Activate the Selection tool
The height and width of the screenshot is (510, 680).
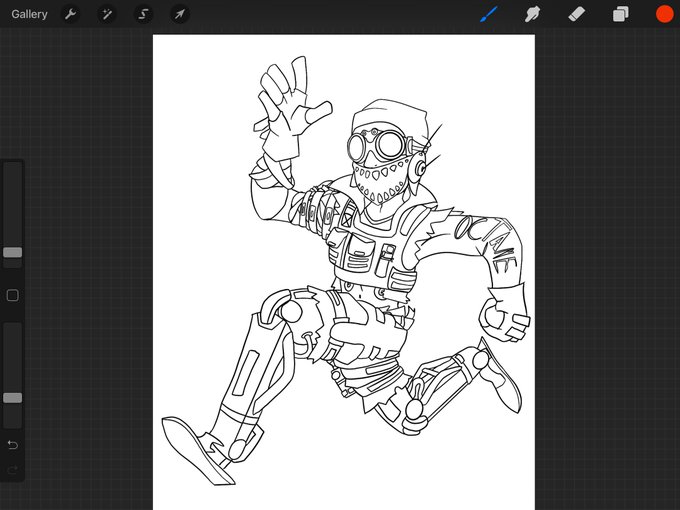[x=143, y=14]
